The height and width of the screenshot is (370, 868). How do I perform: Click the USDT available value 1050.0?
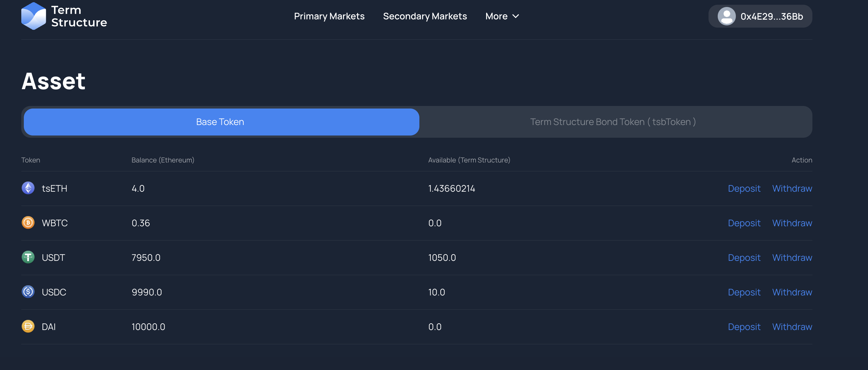click(x=442, y=258)
